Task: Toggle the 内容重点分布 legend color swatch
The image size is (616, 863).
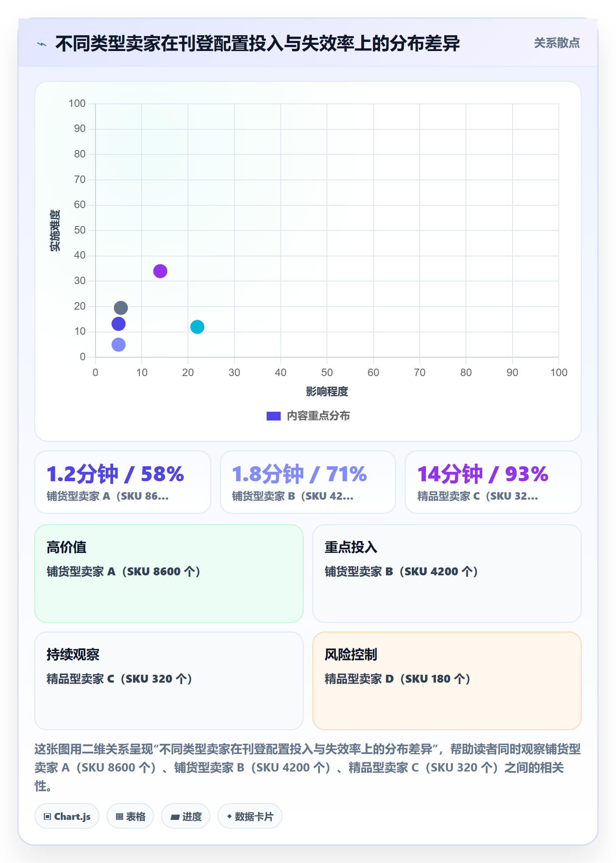Action: coord(274,416)
